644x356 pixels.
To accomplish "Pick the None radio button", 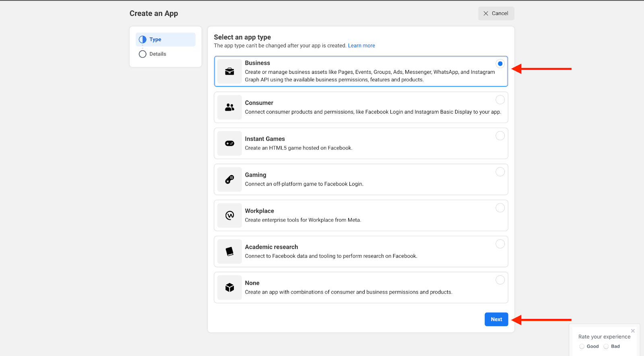I will coord(500,280).
